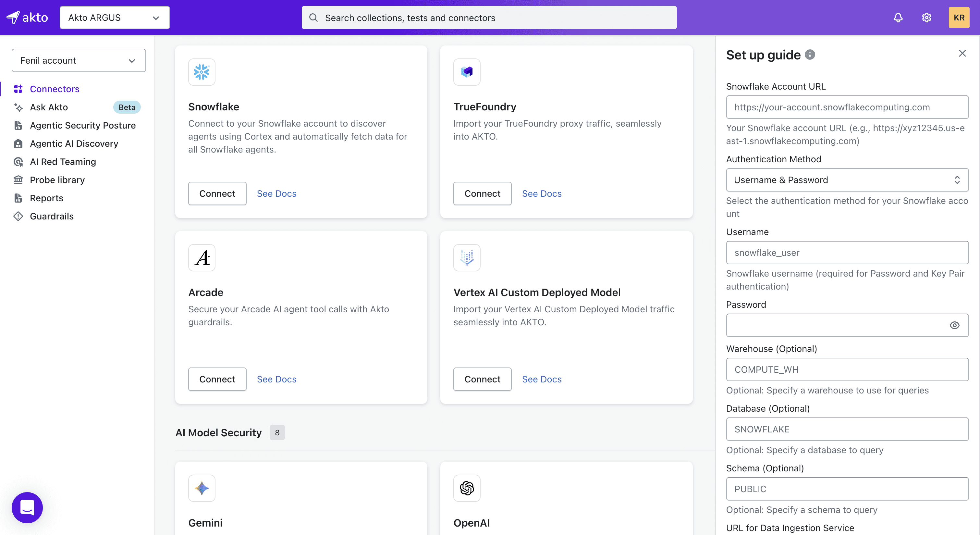The width and height of the screenshot is (980, 535).
Task: Open the notifications bell icon
Action: 898,18
